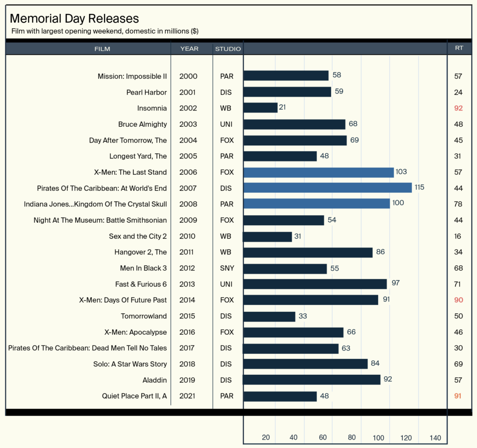Click the red RT score 92 for Insomnia
The width and height of the screenshot is (477, 448).
458,108
